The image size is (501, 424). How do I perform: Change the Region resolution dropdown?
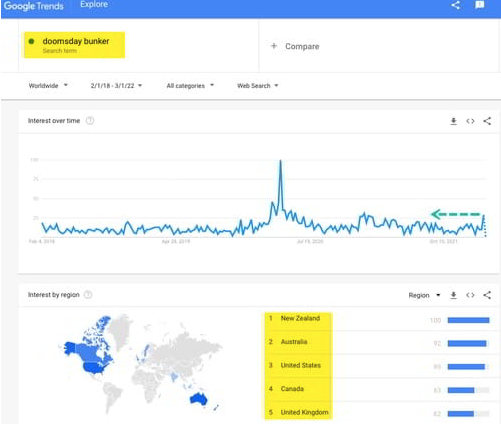424,295
